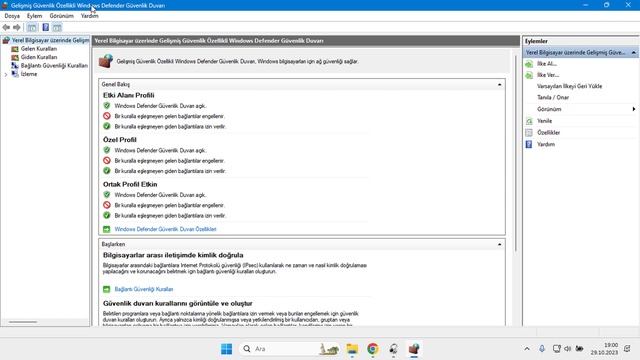Open File Explorer from taskbar
Screen dimensions: 640x360
click(x=352, y=349)
